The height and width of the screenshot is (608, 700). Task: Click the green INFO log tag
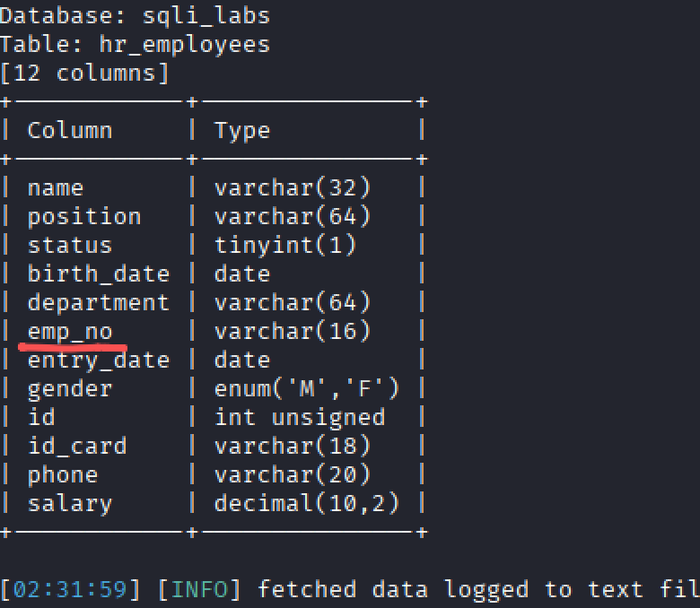pos(199,589)
